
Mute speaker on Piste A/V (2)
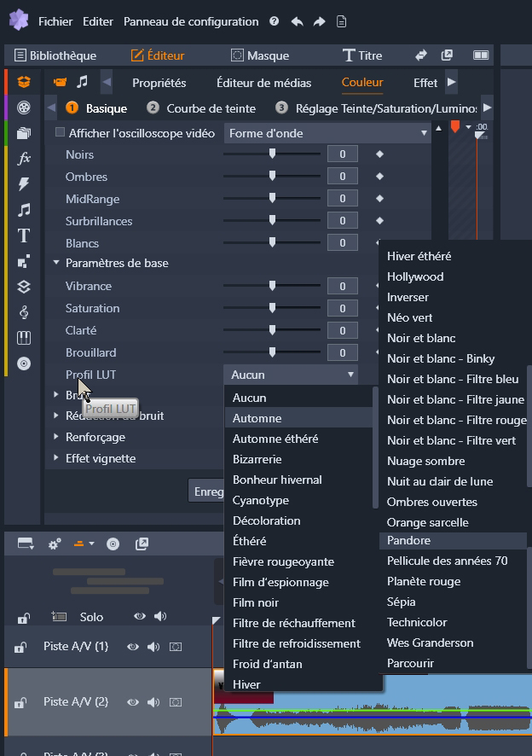click(153, 702)
